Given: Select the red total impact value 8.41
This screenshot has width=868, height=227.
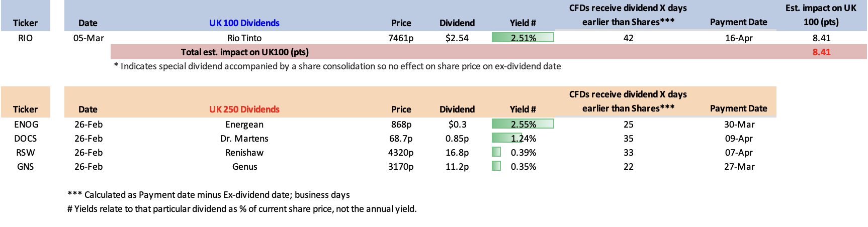Looking at the screenshot, I should click(x=821, y=52).
